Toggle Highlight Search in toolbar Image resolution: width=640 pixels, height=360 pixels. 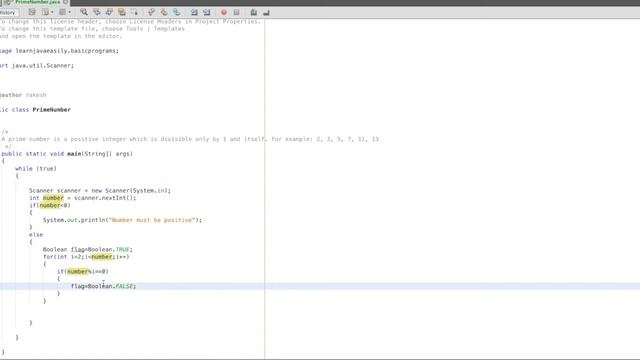click(x=122, y=12)
